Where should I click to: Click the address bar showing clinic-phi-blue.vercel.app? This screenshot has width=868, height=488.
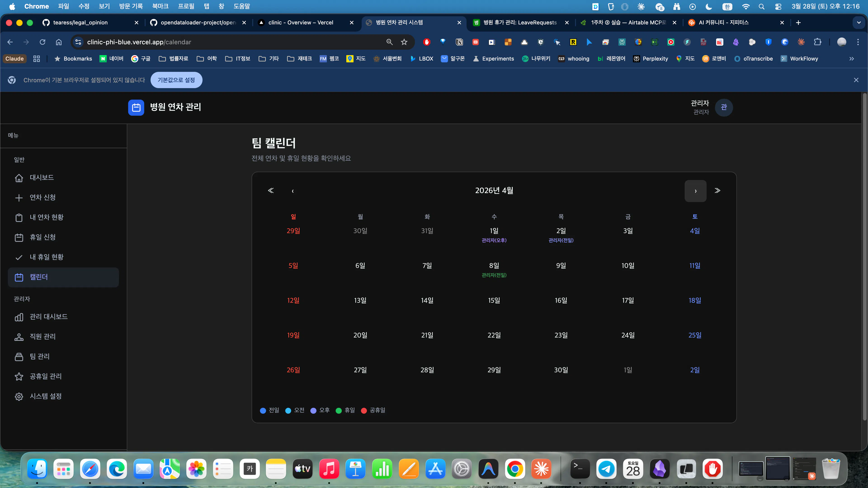pos(233,42)
